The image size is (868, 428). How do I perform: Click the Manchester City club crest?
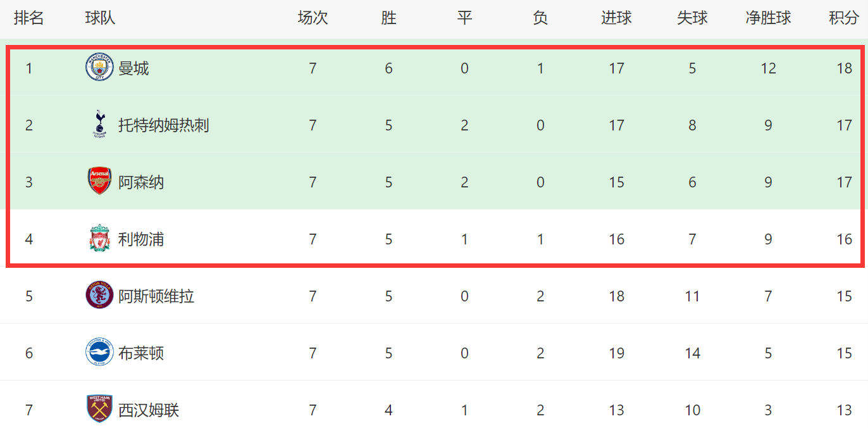[99, 67]
